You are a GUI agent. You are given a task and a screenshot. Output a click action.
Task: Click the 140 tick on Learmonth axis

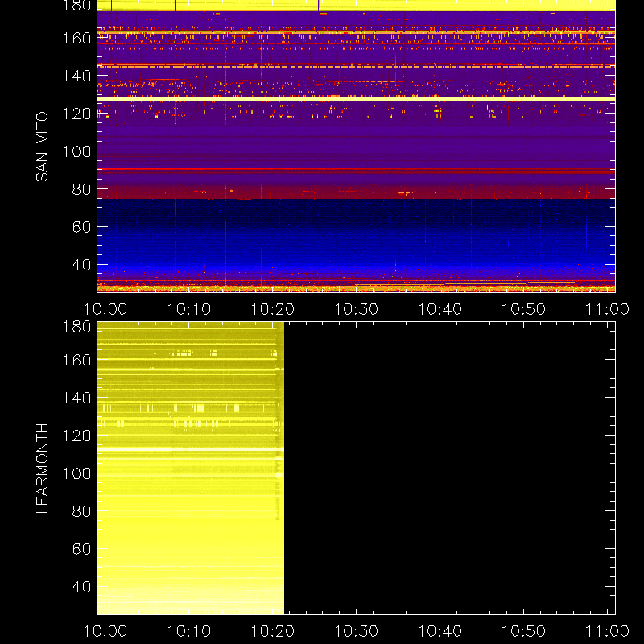click(76, 398)
